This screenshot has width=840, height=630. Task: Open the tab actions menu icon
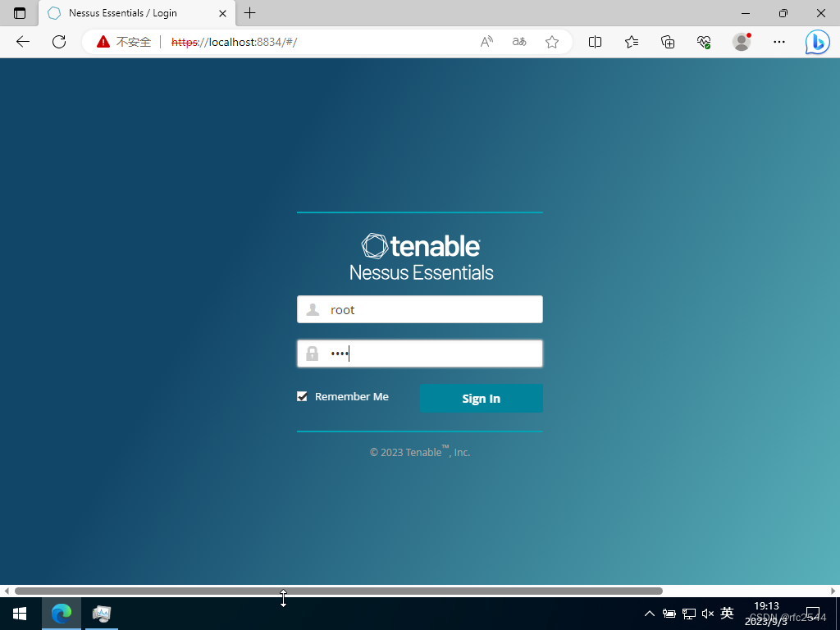20,13
